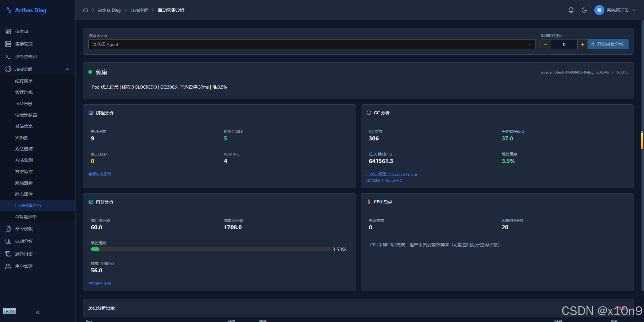Click the GC 分析 refresh icon
644x322 pixels.
tap(369, 113)
